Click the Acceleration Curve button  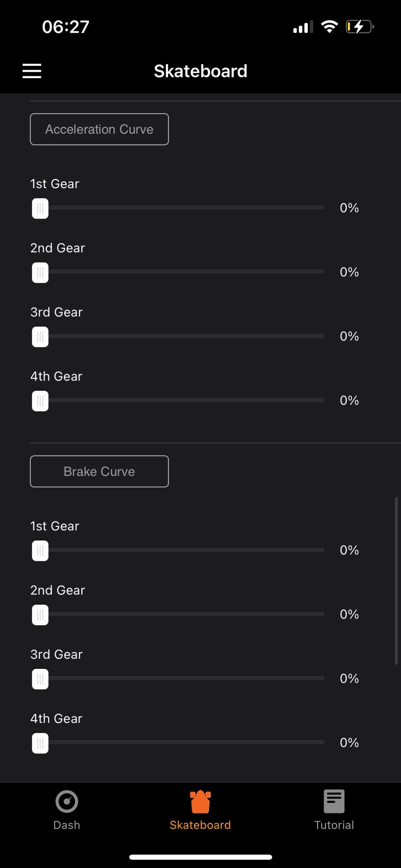tap(99, 129)
